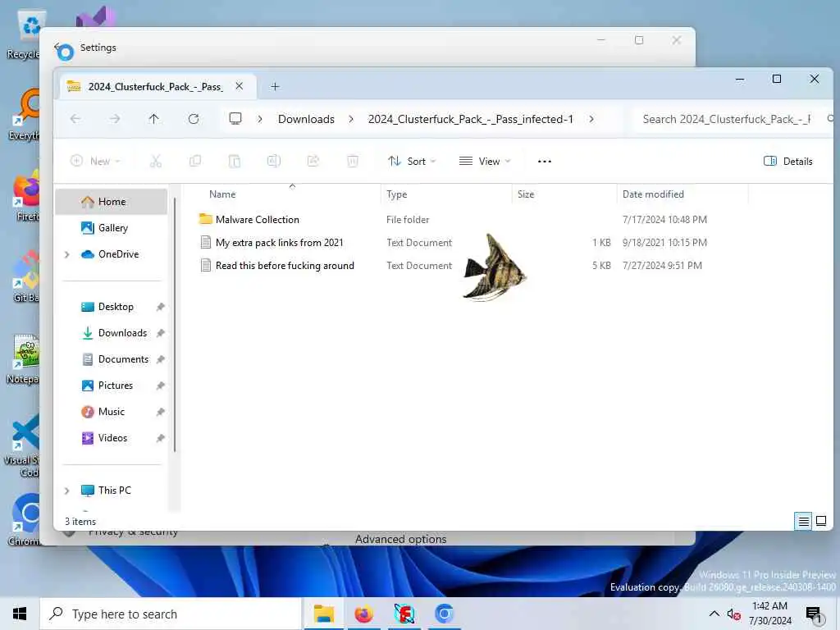The width and height of the screenshot is (840, 630).
Task: Open Downloads in the navigation pane
Action: coord(122,333)
